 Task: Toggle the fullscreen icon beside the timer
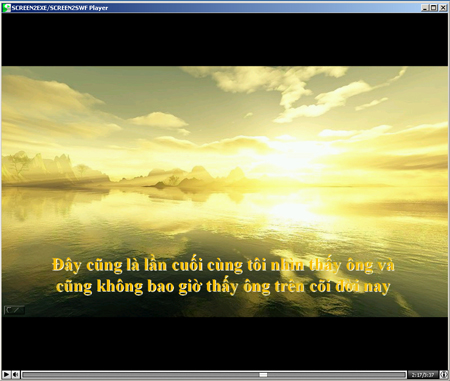click(x=443, y=375)
